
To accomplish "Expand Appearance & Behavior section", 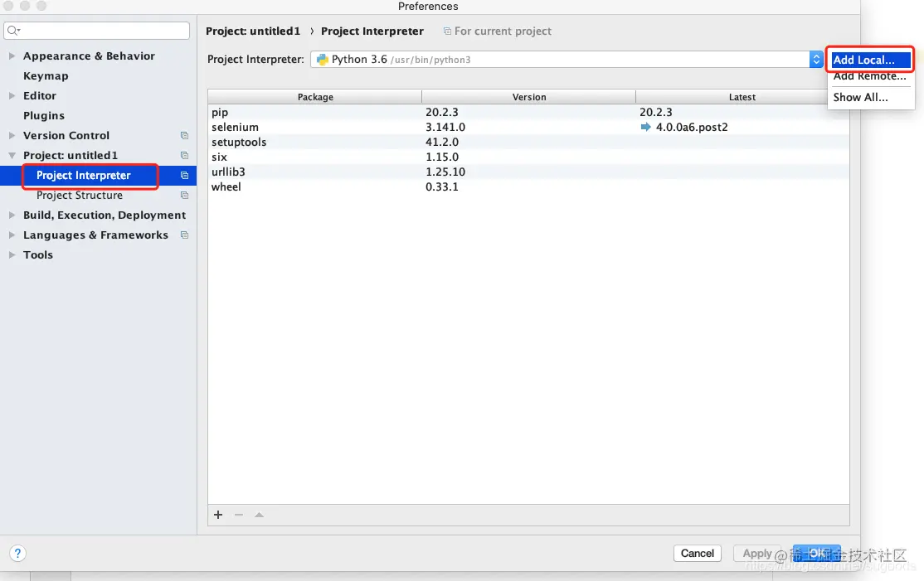I will coord(12,56).
